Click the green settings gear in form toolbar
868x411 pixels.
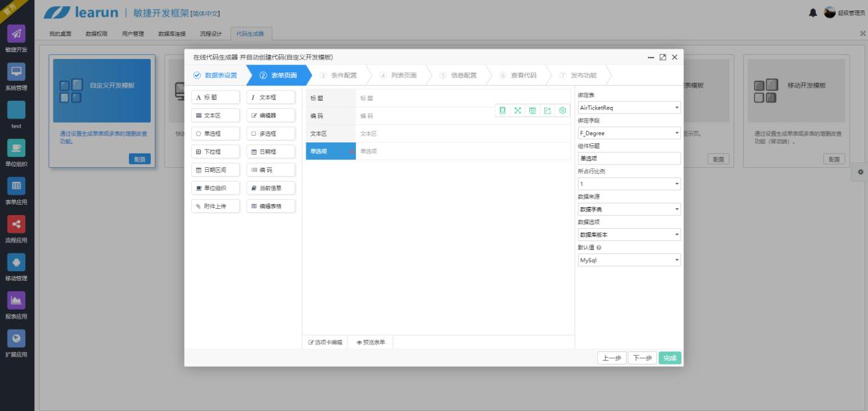coord(562,110)
